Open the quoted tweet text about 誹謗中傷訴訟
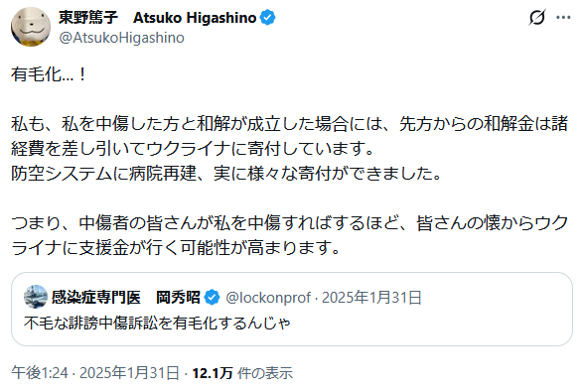This screenshot has width=581, height=392. pos(158,323)
